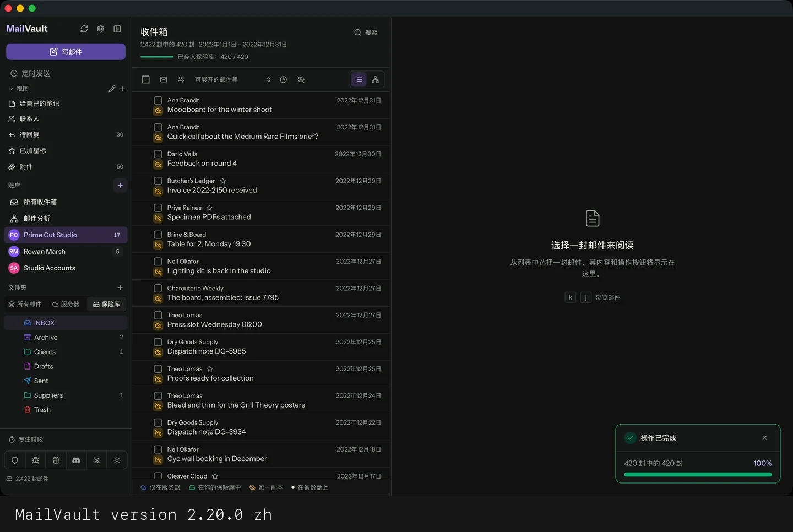The image size is (793, 532).
Task: Collapse the sidebar with the panel icon
Action: click(117, 29)
